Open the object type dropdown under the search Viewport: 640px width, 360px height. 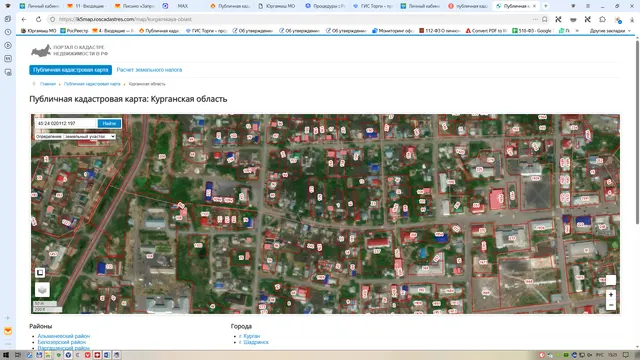pyautogui.click(x=90, y=136)
